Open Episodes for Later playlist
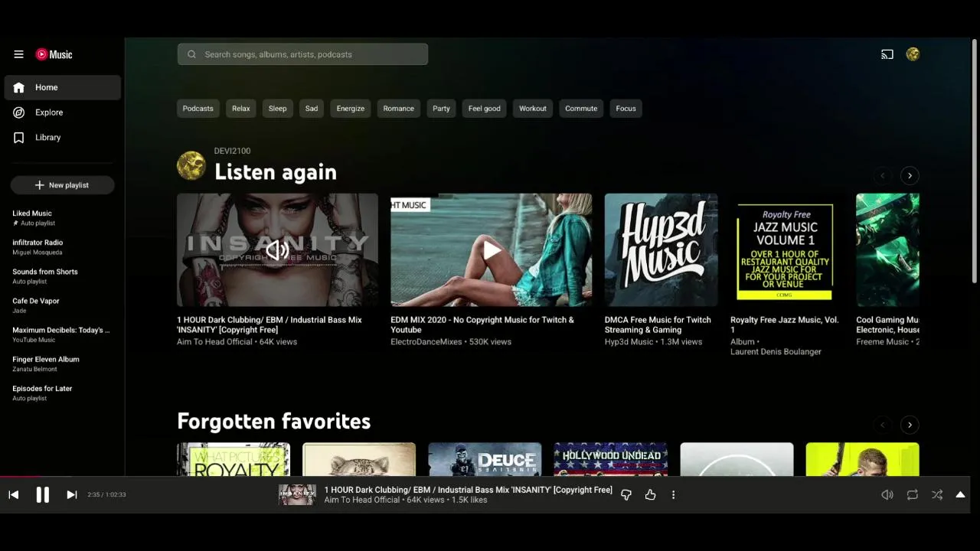Image resolution: width=980 pixels, height=551 pixels. coord(63,393)
